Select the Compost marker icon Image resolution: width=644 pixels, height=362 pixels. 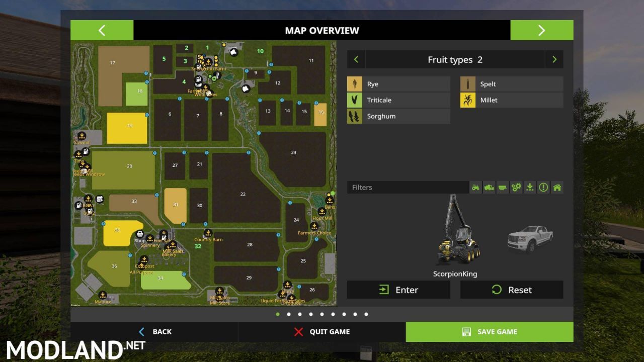(144, 259)
